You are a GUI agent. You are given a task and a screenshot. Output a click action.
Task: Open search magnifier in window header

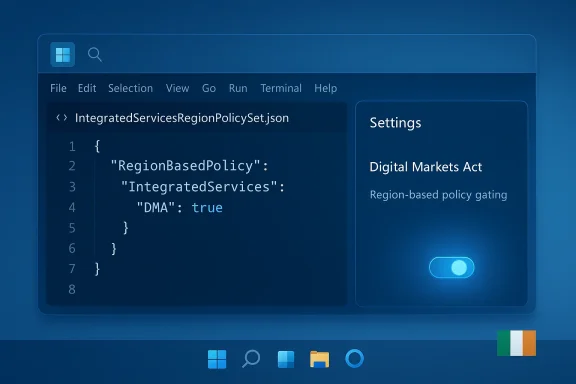coord(95,55)
